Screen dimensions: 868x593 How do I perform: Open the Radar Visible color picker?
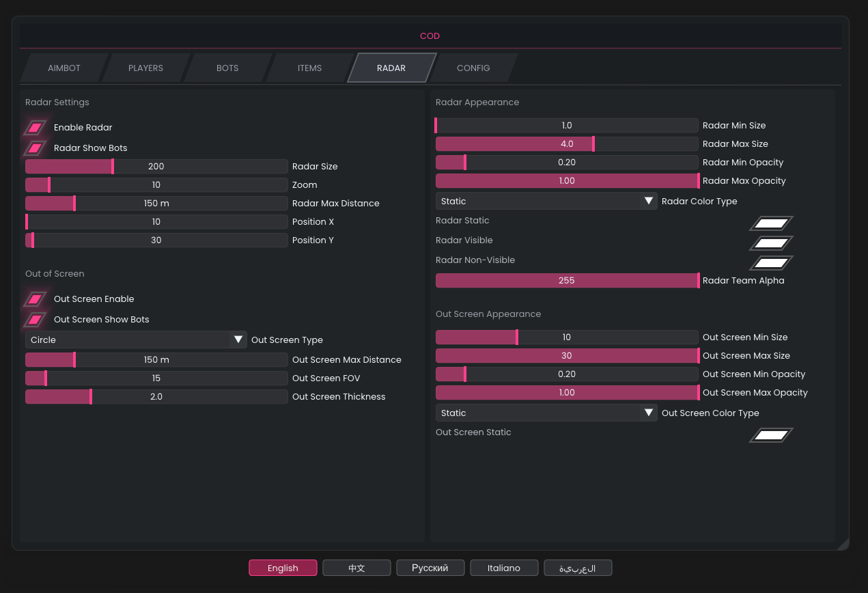(x=771, y=243)
